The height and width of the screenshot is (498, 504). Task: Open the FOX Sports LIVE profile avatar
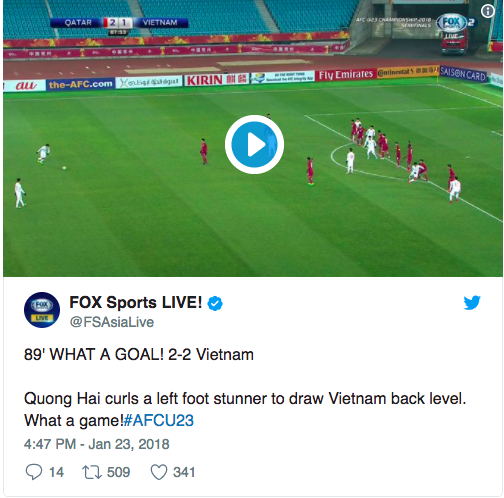(42, 310)
